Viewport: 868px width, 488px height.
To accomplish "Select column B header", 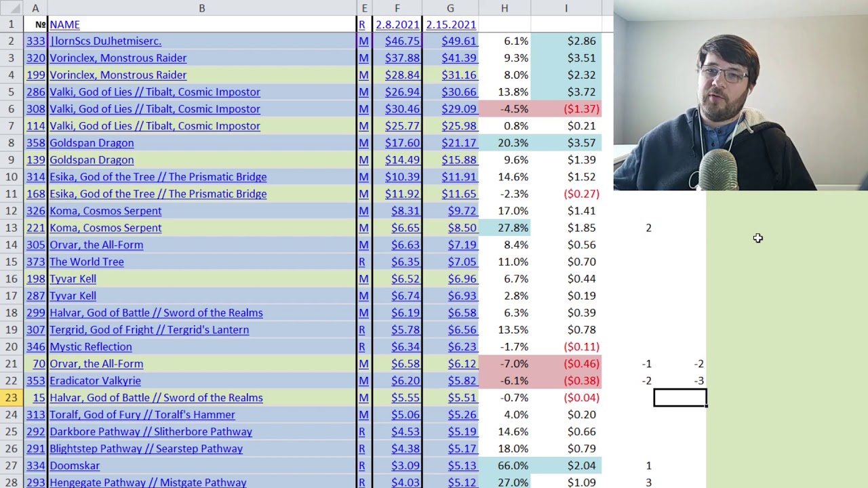I will point(201,8).
